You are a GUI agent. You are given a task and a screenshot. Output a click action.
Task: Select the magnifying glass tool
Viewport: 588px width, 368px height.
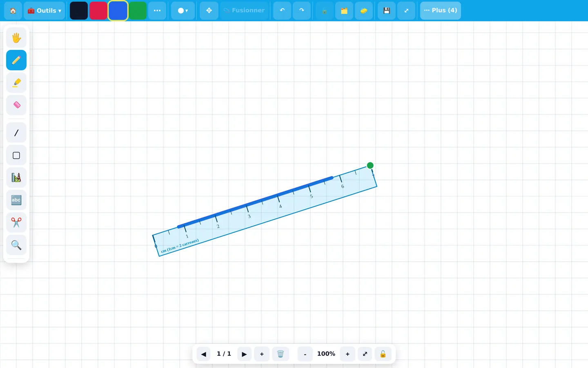pyautogui.click(x=16, y=245)
